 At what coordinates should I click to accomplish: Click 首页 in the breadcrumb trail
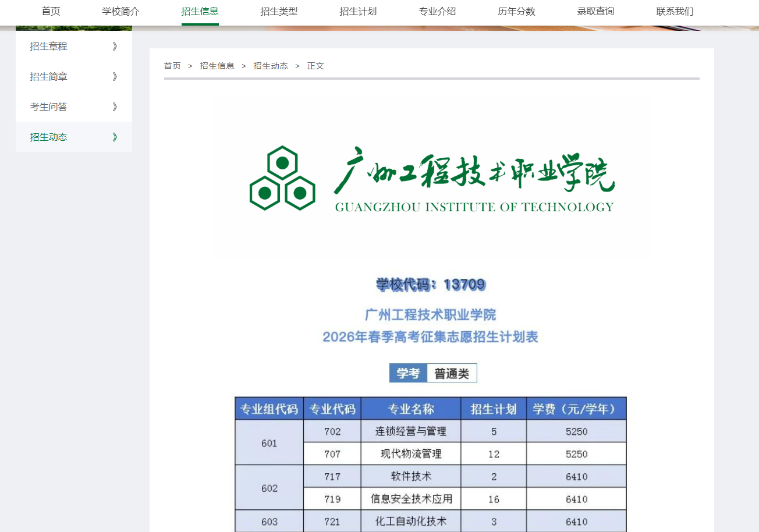[172, 66]
